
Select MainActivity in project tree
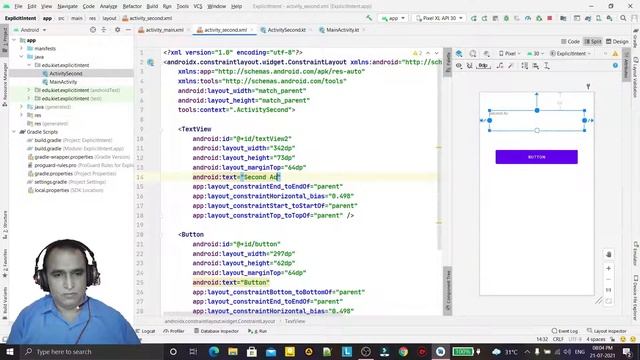click(x=63, y=82)
